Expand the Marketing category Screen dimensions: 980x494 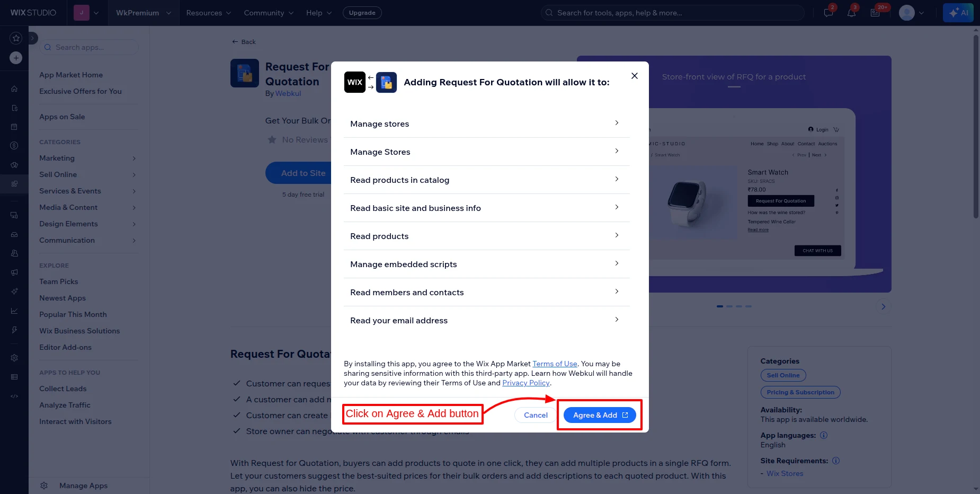pos(134,158)
